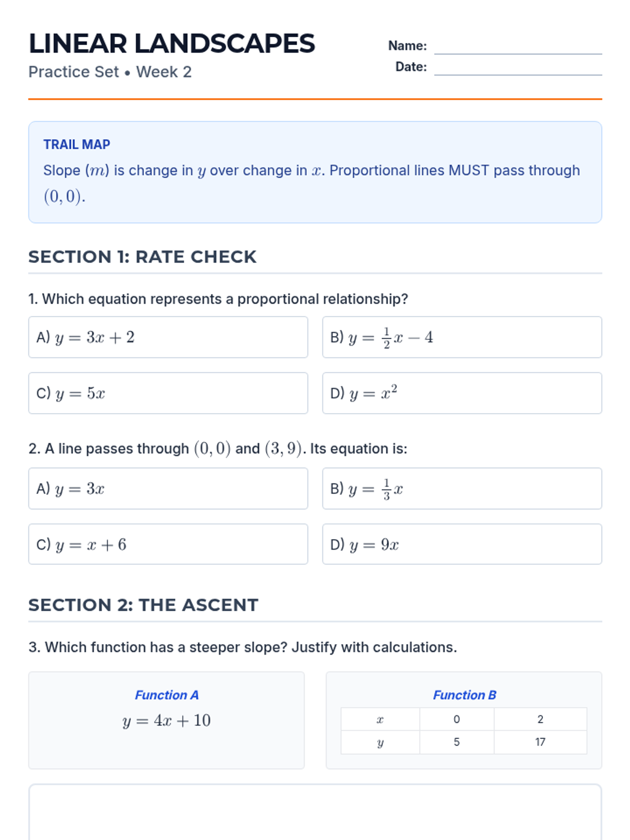
Task: Click the Name input line
Action: coord(518,47)
